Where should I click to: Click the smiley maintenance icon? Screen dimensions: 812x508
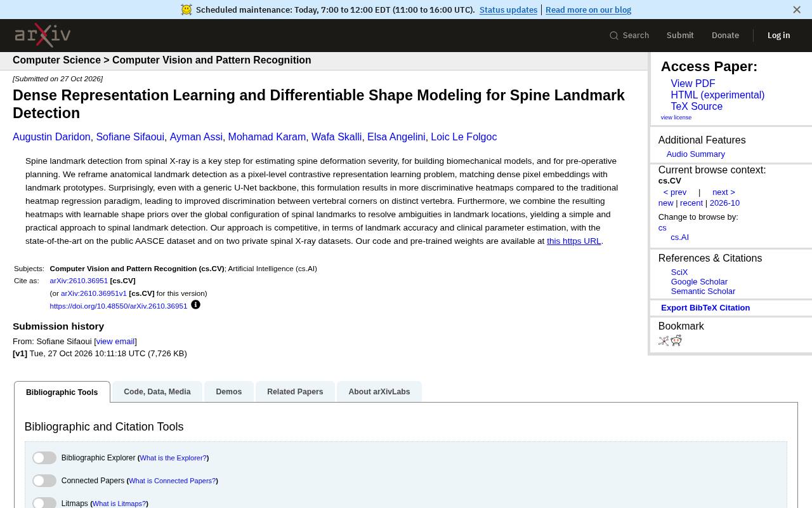coord(186,10)
